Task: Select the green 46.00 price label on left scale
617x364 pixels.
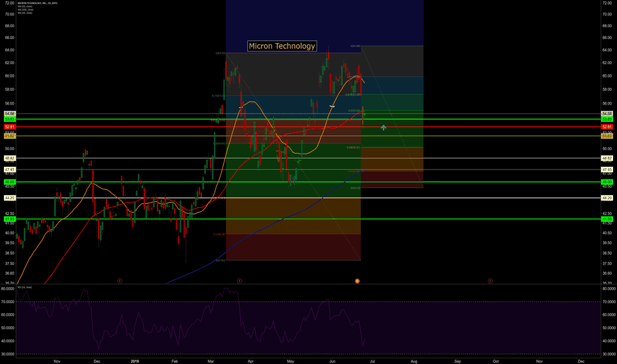Action: pos(10,182)
